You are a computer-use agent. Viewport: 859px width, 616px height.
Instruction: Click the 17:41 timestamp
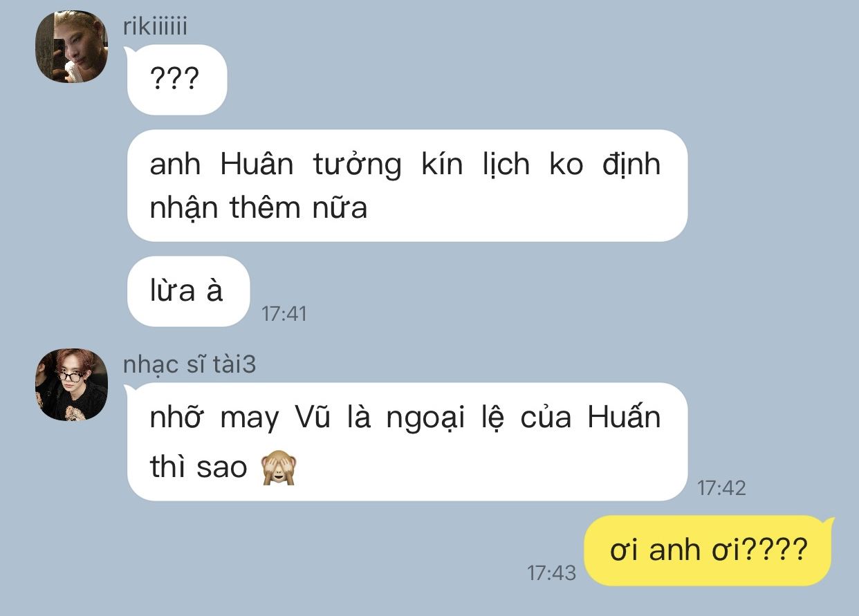coord(284,314)
